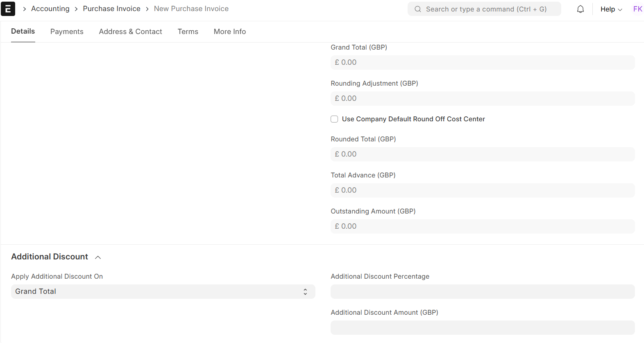Select the Details tab

tap(23, 32)
